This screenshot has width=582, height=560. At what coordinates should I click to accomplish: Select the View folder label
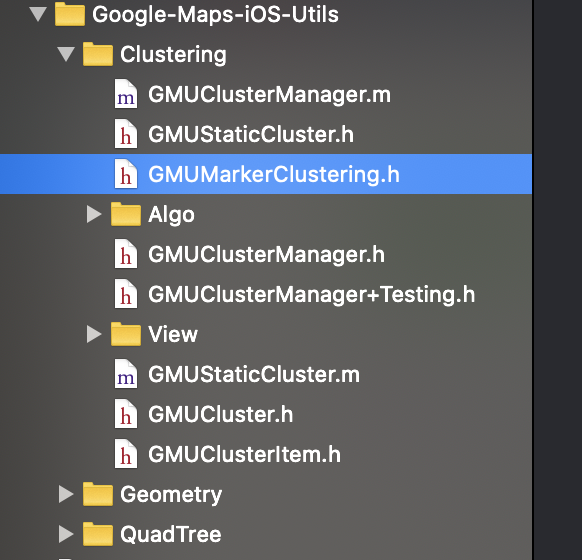pos(173,334)
